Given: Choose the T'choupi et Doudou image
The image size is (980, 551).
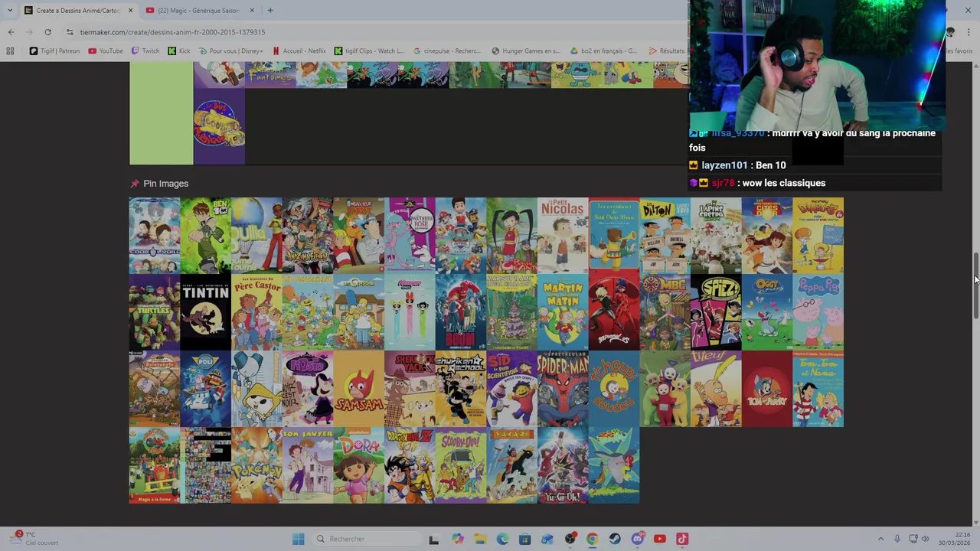Looking at the screenshot, I should (614, 389).
